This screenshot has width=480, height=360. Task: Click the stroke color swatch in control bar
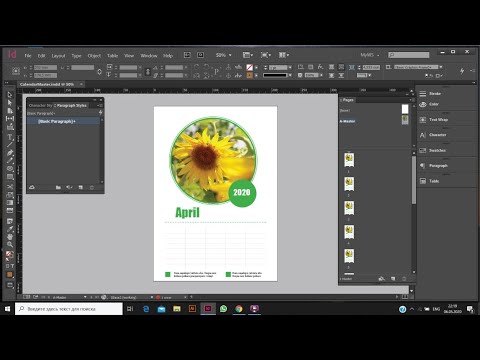pos(249,75)
